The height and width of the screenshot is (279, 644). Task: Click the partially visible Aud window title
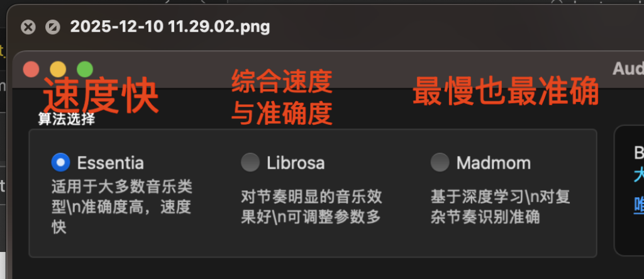[x=628, y=69]
